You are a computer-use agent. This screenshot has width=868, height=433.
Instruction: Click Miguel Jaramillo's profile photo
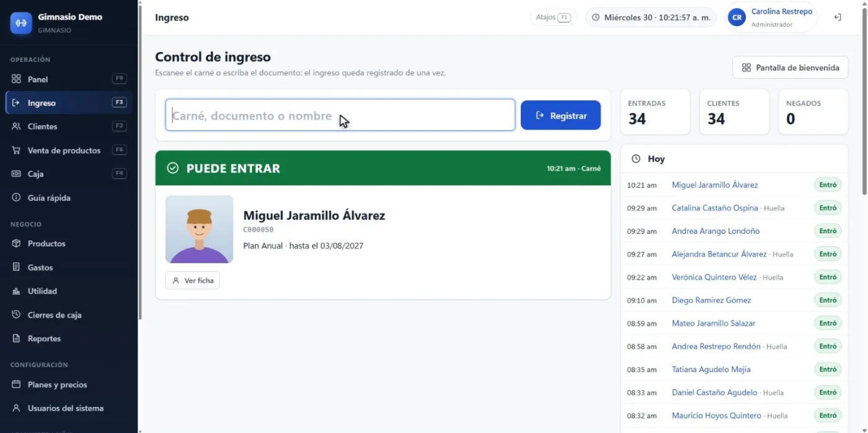pyautogui.click(x=199, y=230)
